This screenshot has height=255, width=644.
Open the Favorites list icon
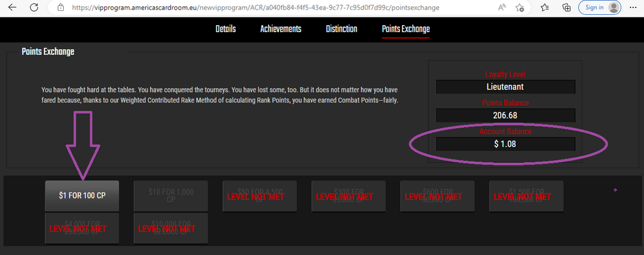(x=545, y=7)
